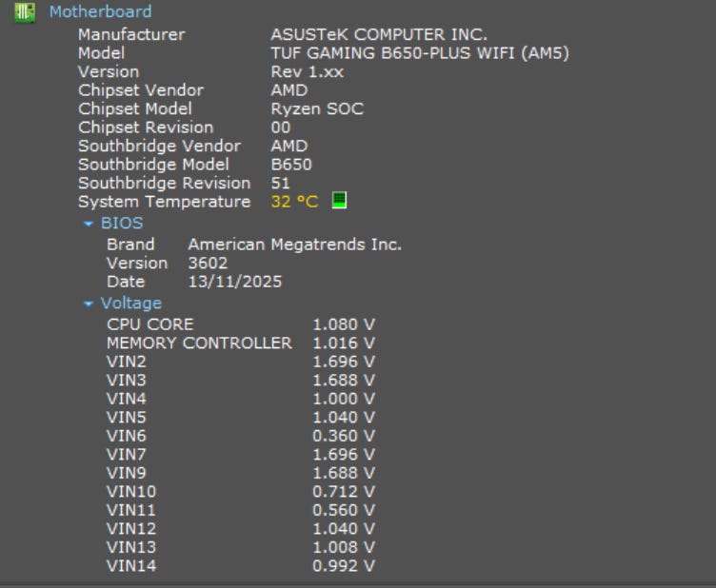716x588 pixels.
Task: Select the Ryzen SOC chipset model value
Action: pyautogui.click(x=317, y=109)
